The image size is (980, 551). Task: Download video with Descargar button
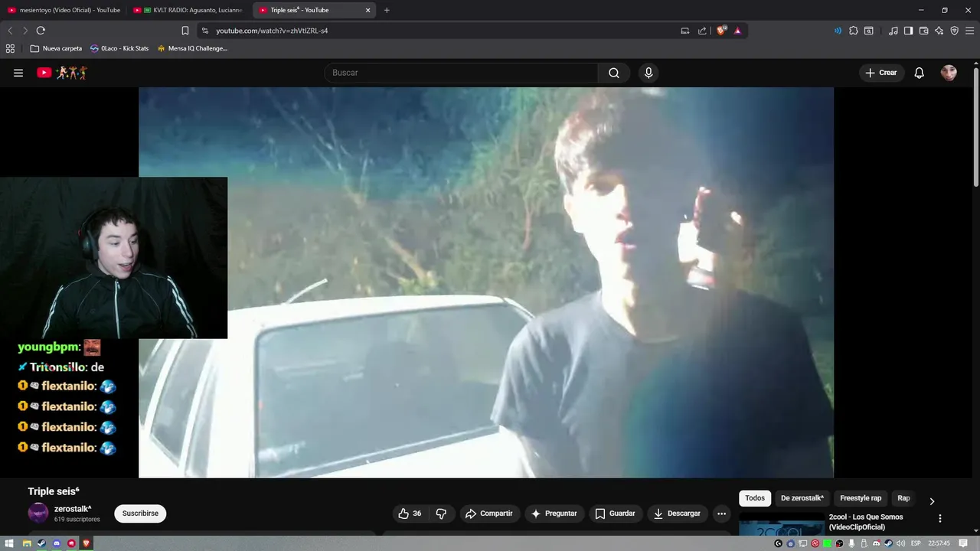coord(677,514)
